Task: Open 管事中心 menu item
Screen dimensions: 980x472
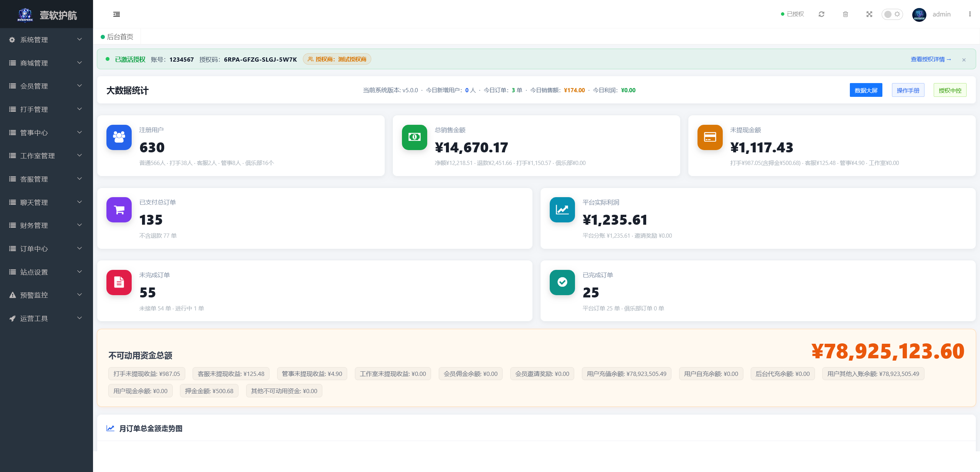Action: coord(46,133)
